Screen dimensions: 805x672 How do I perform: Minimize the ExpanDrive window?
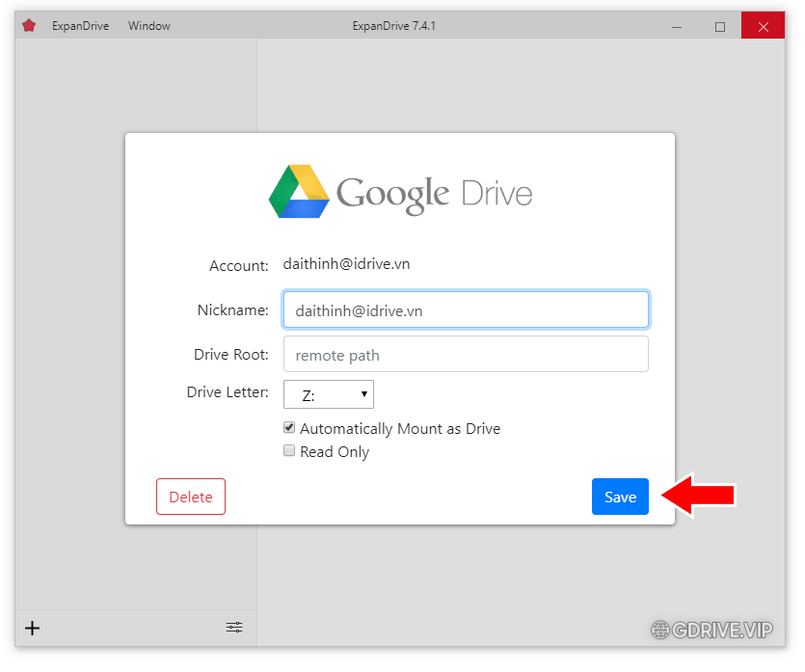tap(677, 26)
